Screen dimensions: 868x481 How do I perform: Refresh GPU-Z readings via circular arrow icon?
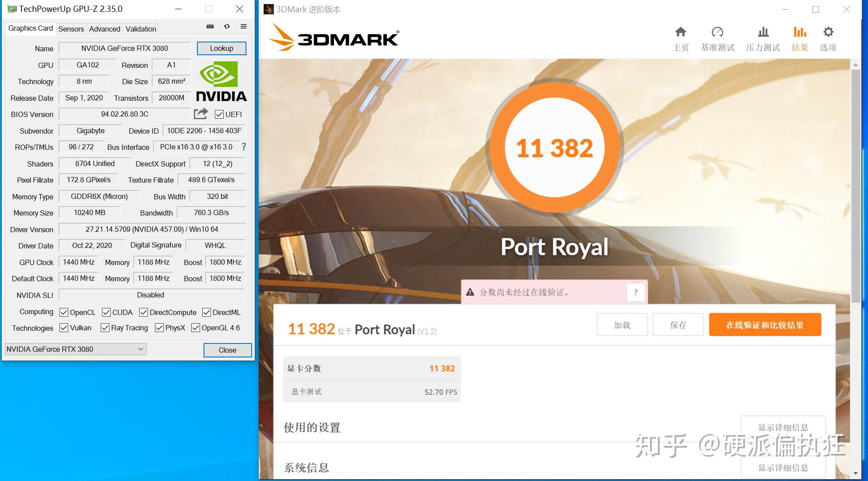[227, 27]
